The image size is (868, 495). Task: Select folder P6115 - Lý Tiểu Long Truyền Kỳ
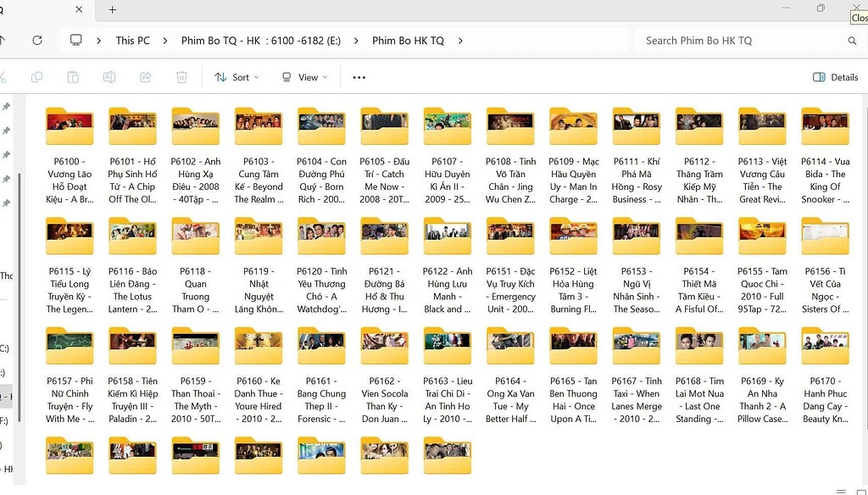click(70, 266)
